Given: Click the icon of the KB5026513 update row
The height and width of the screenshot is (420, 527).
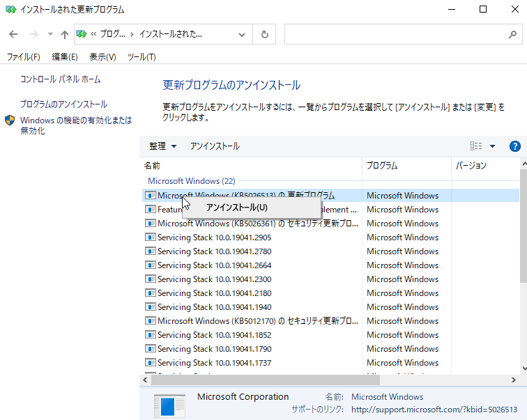Looking at the screenshot, I should (x=151, y=196).
